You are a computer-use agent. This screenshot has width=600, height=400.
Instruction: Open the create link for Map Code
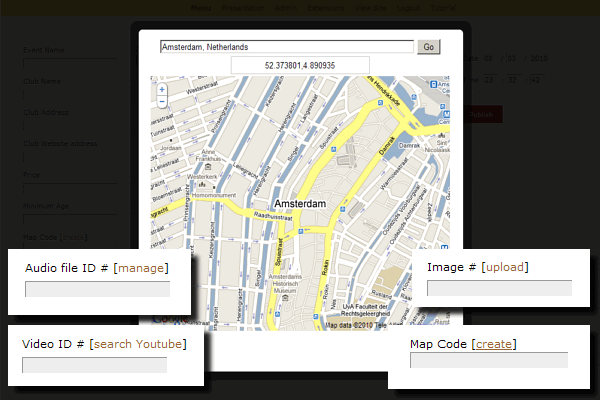494,344
